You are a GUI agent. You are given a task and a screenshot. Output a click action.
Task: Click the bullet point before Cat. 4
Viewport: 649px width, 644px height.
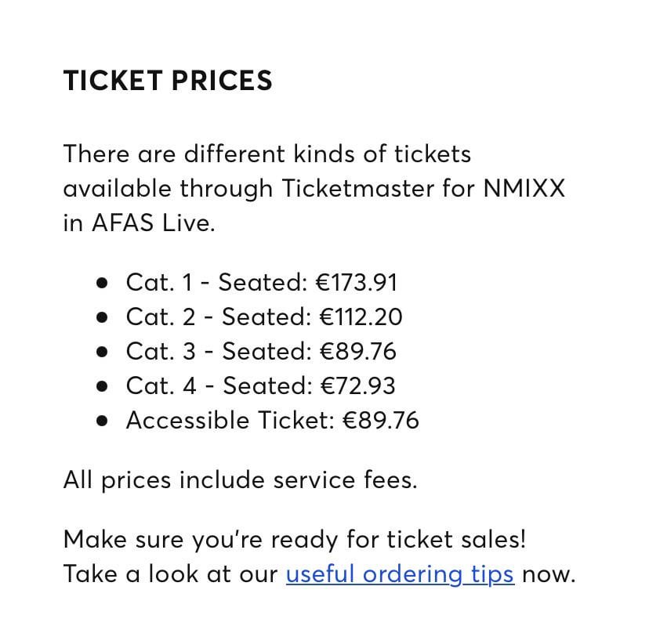[102, 387]
